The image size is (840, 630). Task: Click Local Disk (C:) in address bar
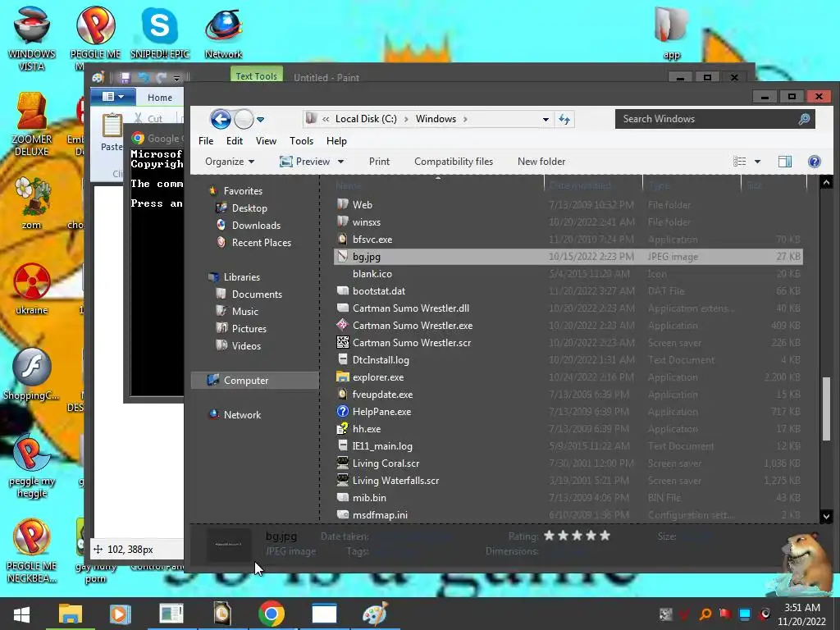(366, 119)
